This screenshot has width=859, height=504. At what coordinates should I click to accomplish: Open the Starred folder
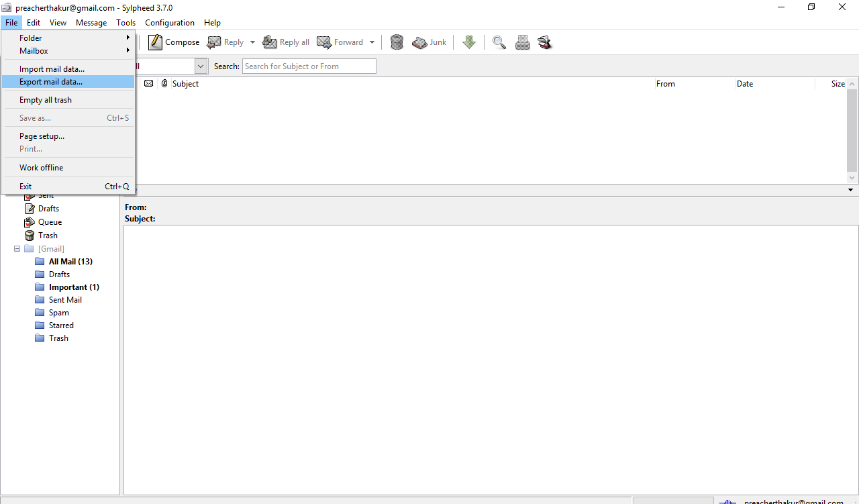(61, 325)
